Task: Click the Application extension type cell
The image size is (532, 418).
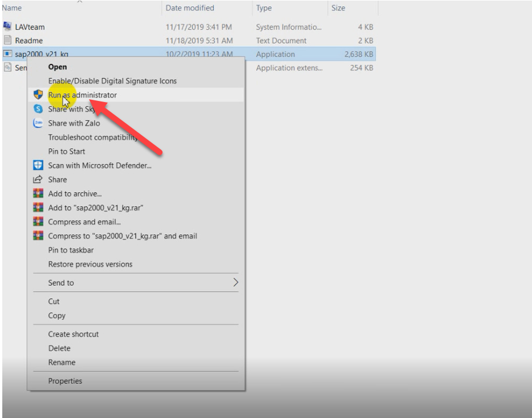Action: [290, 68]
